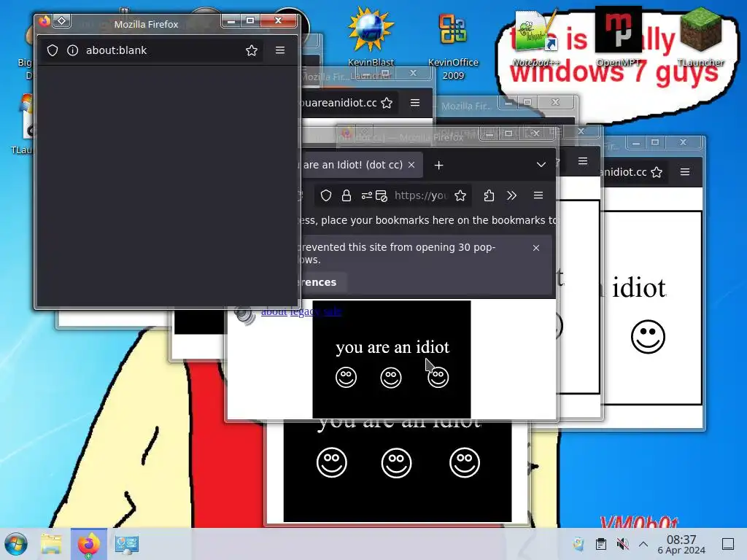Open the network computer taskbar icon

(x=127, y=544)
